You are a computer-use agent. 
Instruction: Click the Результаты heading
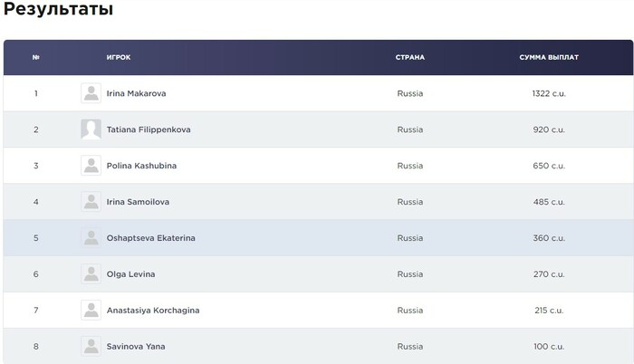[x=58, y=11]
